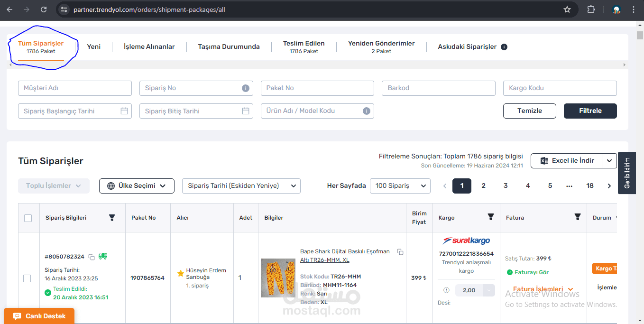644x324 pixels.
Task: Switch to Taşıma Durumunda tab
Action: pos(229,47)
